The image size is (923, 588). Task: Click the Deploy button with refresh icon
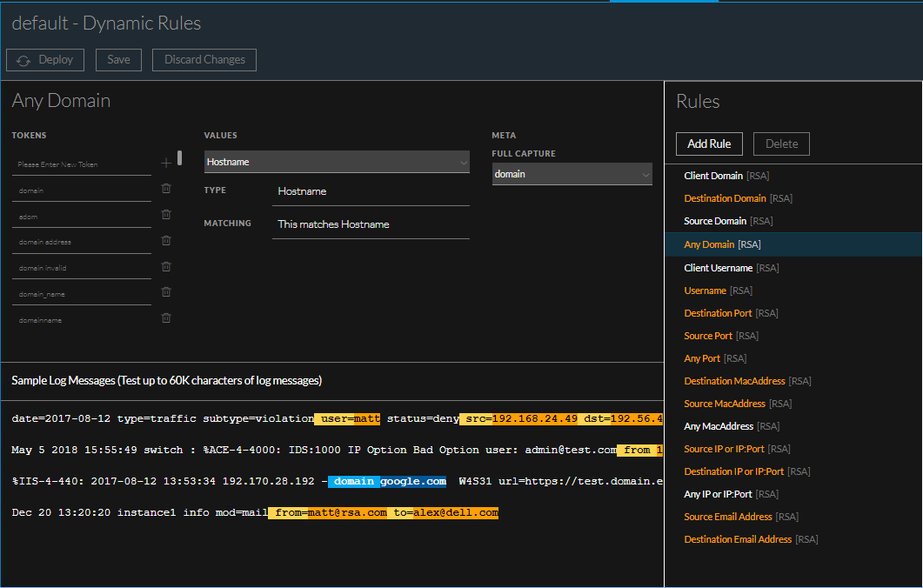pos(45,60)
